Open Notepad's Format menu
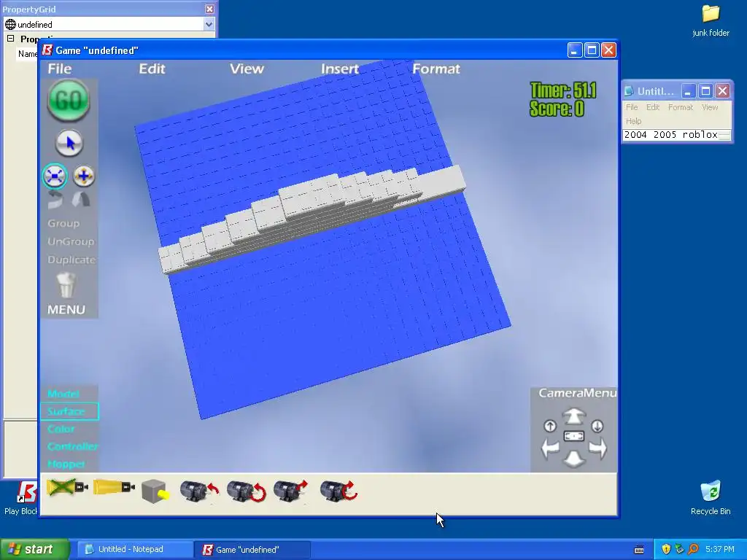747x560 pixels. (681, 107)
